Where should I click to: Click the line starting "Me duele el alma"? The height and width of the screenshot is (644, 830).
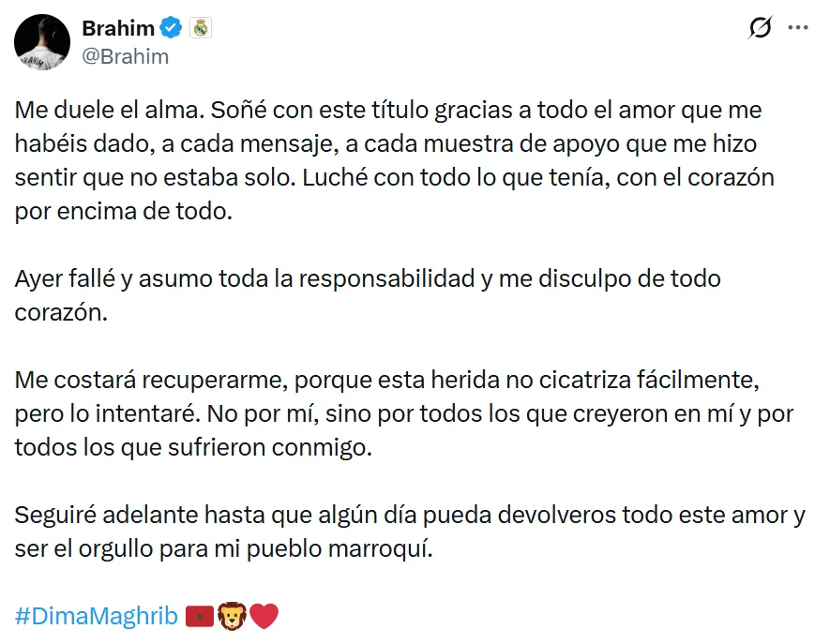click(388, 110)
